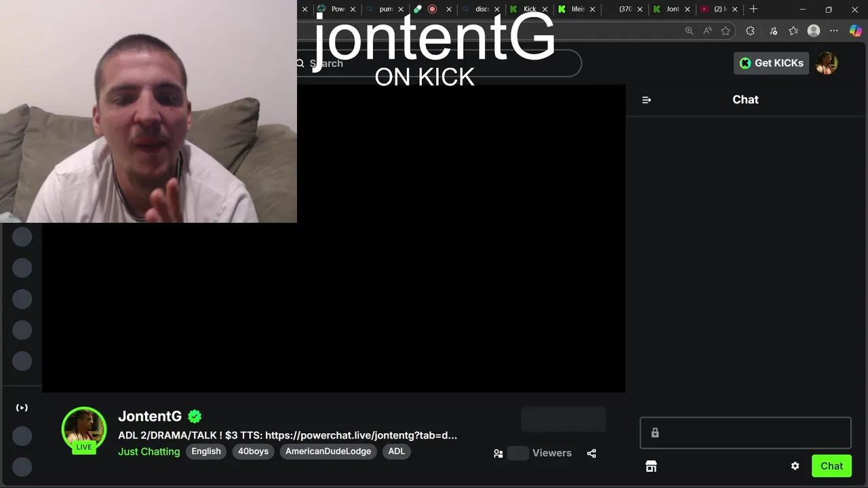Close the Pow browser tab
868x488 pixels.
tap(353, 9)
